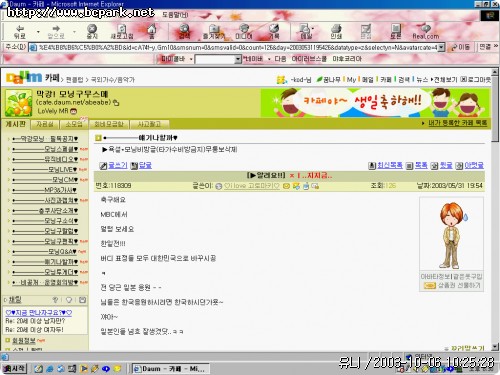Select the 사고팔고 tab
This screenshot has height=375, width=500.
pyautogui.click(x=149, y=124)
